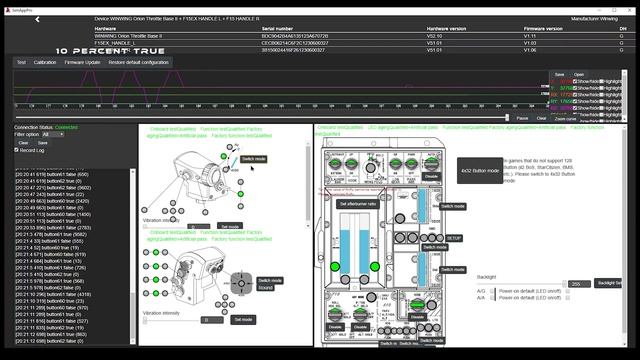The width and height of the screenshot is (640, 360).
Task: Click Clear button next to Pause
Action: point(541,118)
